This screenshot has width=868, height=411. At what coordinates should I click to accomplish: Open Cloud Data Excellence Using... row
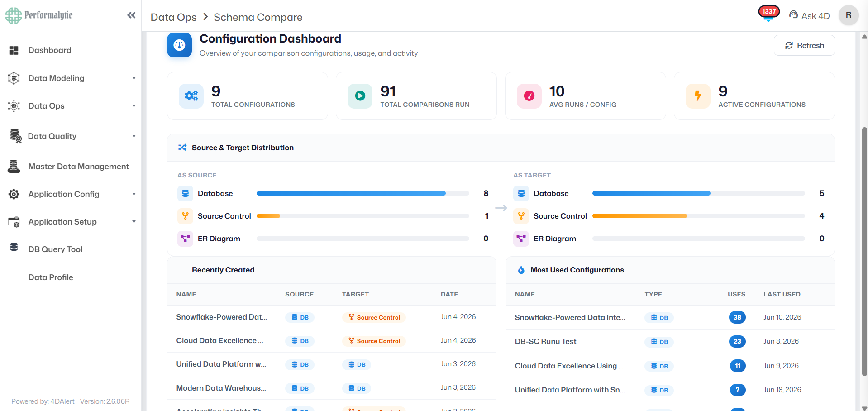[569, 366]
